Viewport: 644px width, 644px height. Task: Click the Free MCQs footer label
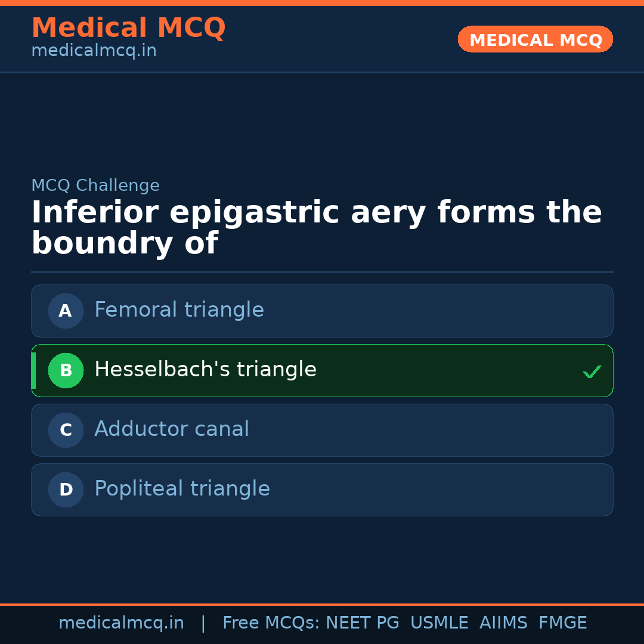tap(271, 623)
